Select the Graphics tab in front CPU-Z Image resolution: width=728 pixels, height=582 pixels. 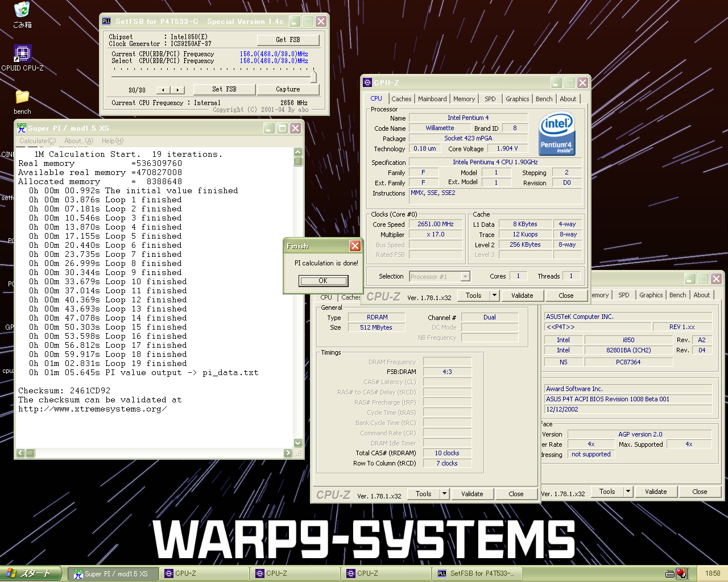click(x=518, y=99)
